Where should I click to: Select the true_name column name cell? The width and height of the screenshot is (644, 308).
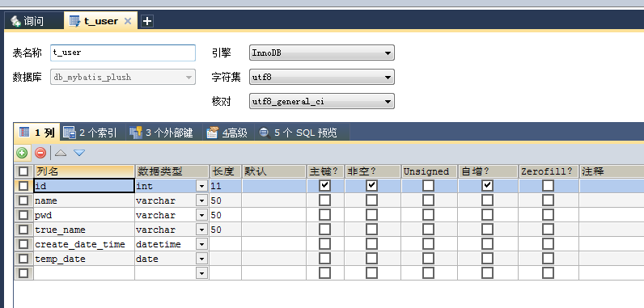coord(84,230)
